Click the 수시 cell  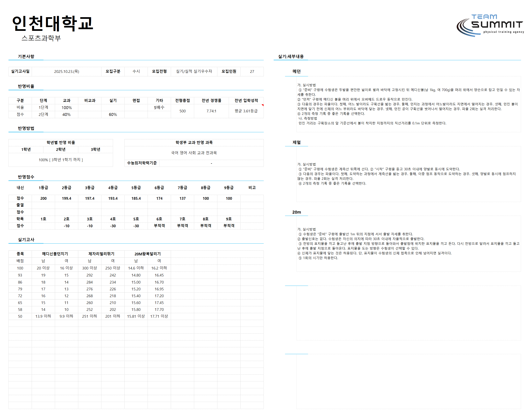[x=136, y=71]
